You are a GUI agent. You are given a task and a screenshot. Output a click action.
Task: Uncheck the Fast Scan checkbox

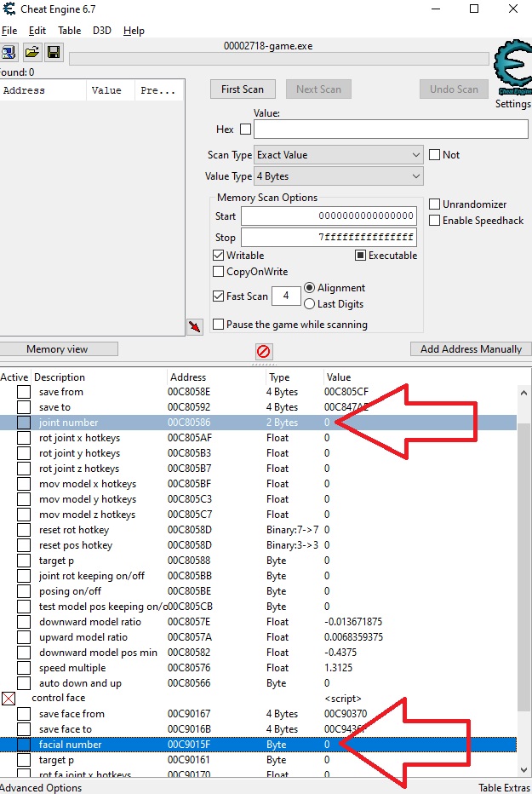tap(219, 296)
